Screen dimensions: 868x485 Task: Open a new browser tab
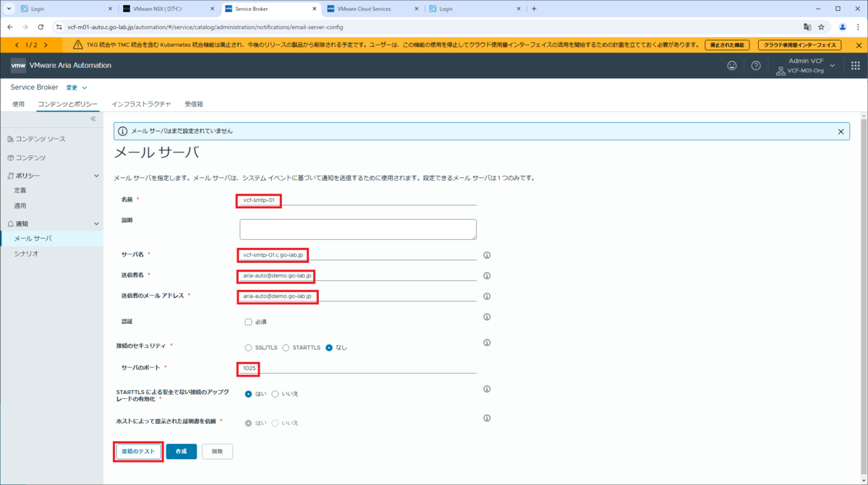534,9
